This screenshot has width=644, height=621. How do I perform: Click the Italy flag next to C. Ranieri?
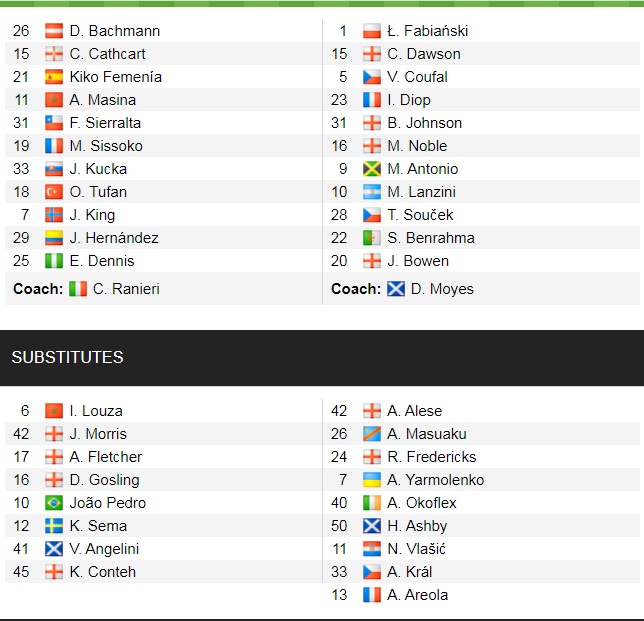tap(78, 289)
